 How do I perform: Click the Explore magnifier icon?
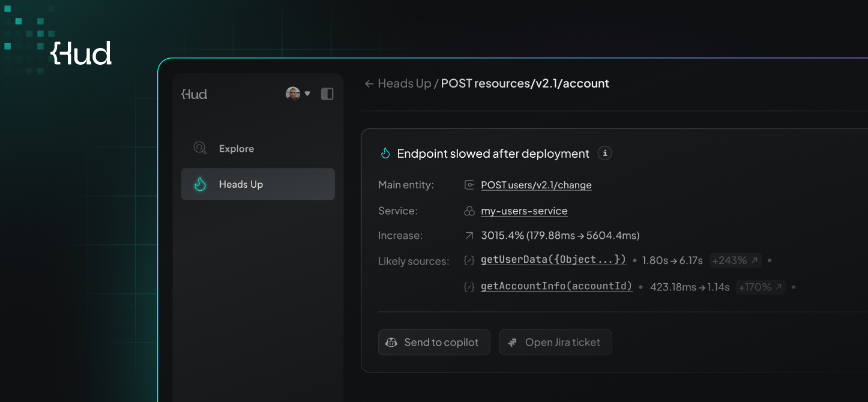pyautogui.click(x=200, y=148)
